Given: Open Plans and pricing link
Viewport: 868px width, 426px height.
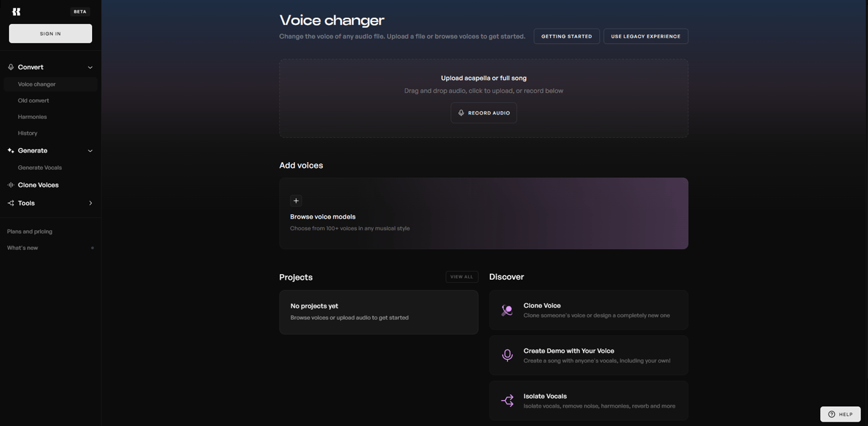Looking at the screenshot, I should [30, 231].
